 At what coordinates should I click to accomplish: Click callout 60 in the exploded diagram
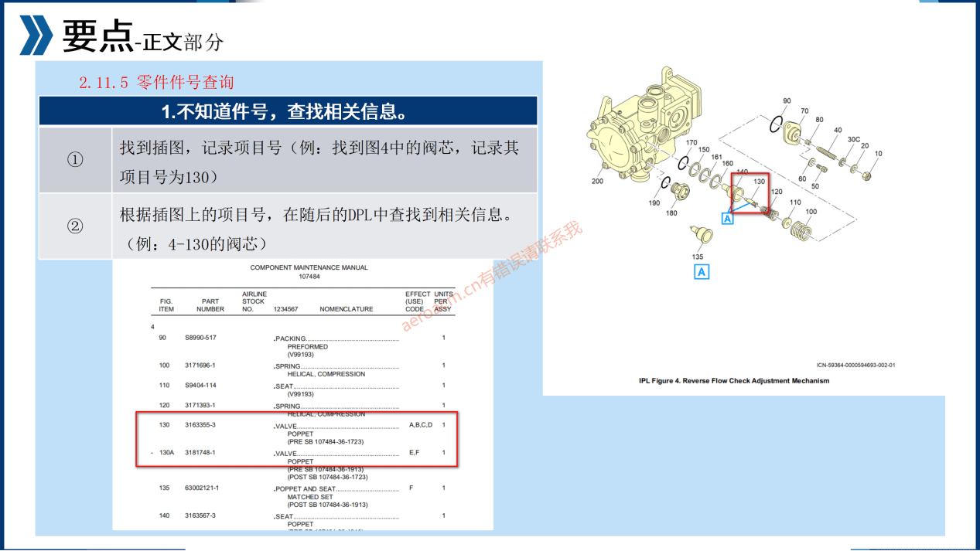[802, 179]
